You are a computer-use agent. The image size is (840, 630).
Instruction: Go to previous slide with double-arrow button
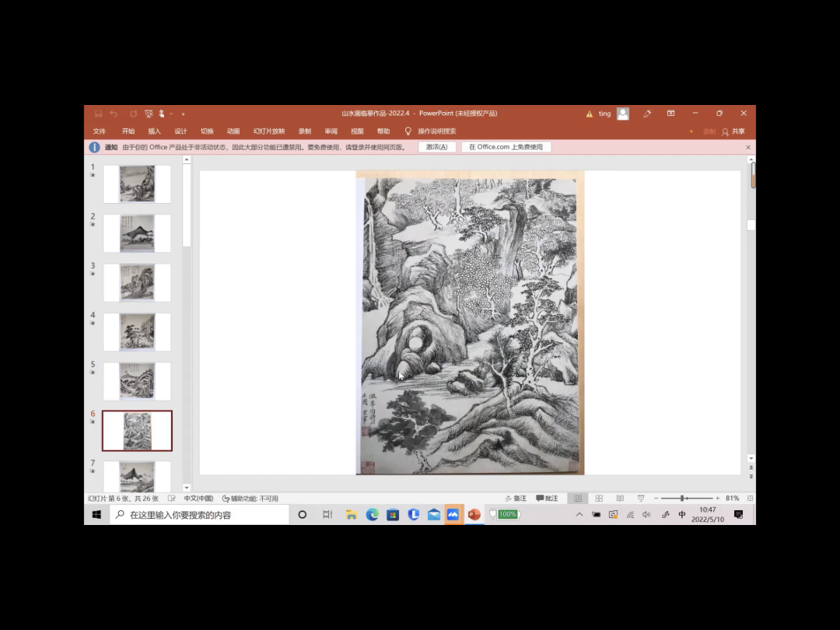[x=751, y=467]
